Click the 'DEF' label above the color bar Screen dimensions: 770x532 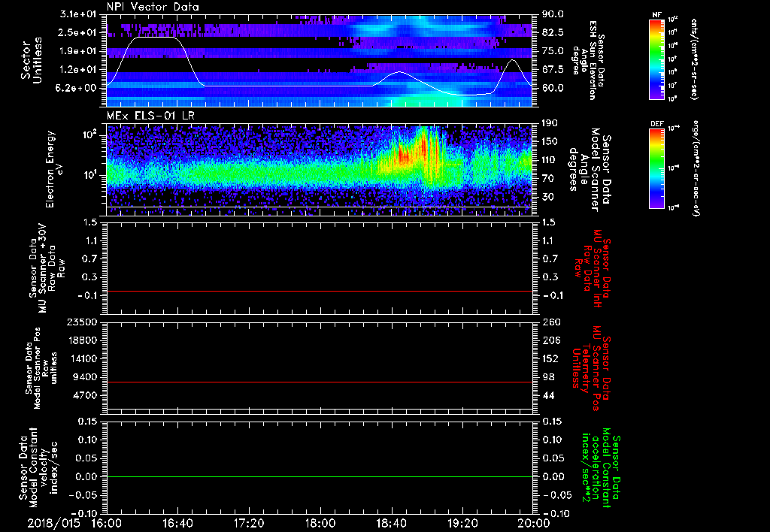[656, 124]
